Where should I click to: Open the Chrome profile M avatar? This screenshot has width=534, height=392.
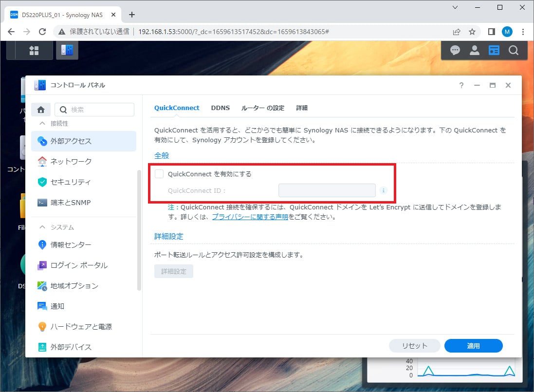pyautogui.click(x=507, y=32)
